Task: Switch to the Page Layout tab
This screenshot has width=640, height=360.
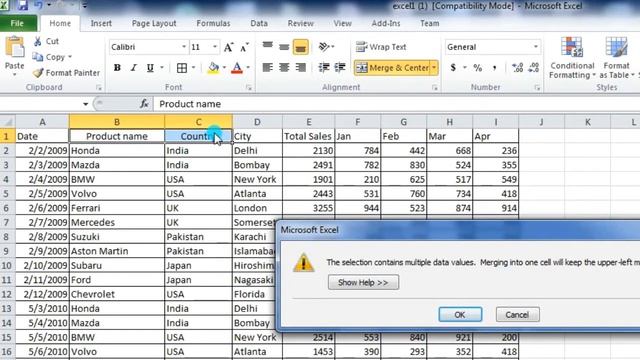Action: click(154, 23)
